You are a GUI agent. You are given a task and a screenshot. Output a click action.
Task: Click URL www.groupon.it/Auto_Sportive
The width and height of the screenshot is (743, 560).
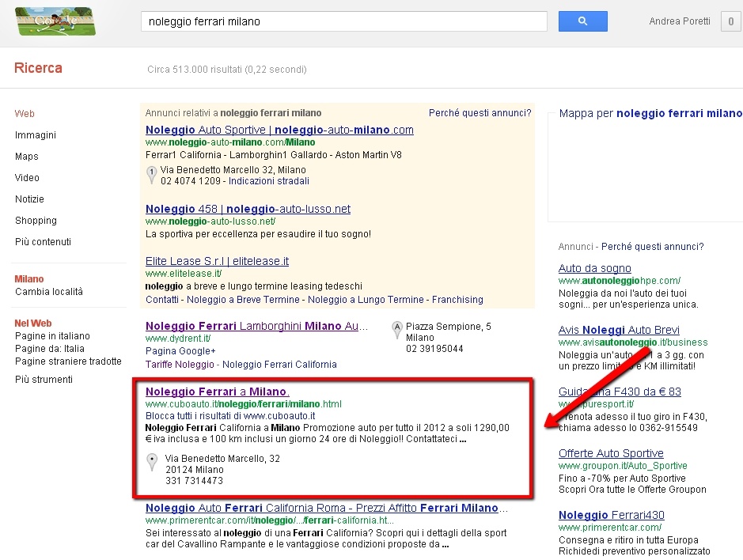[x=623, y=466]
